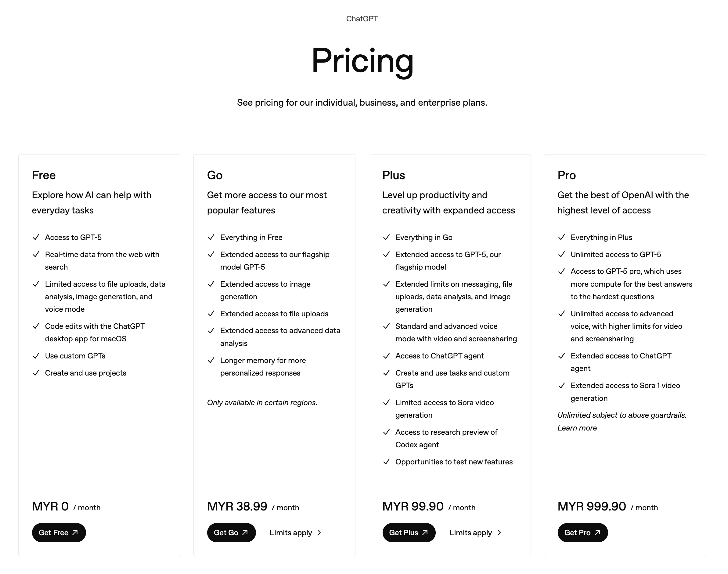Click the checkmark beside Everything in Free
Viewport: 728px width, 574px height.
tap(211, 237)
